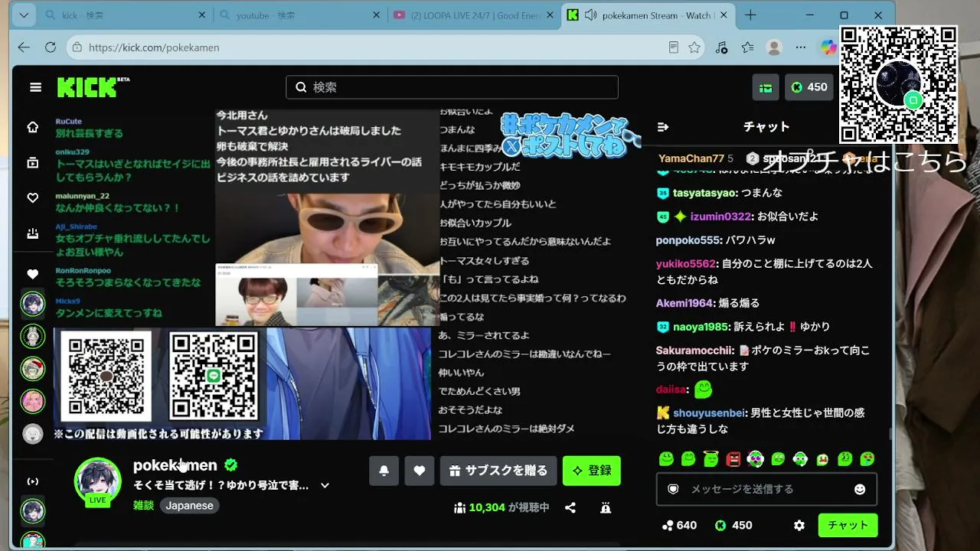
Task: Follow pokekamen with the heart button
Action: pos(420,471)
